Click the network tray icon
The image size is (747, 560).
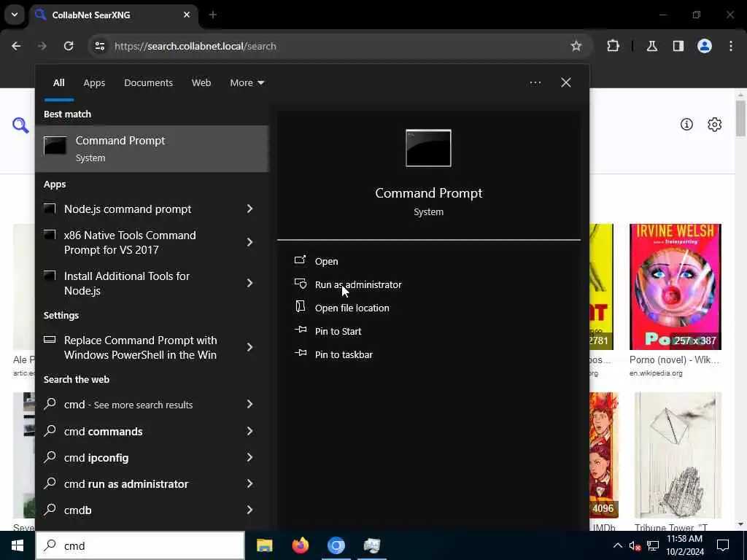click(x=653, y=545)
